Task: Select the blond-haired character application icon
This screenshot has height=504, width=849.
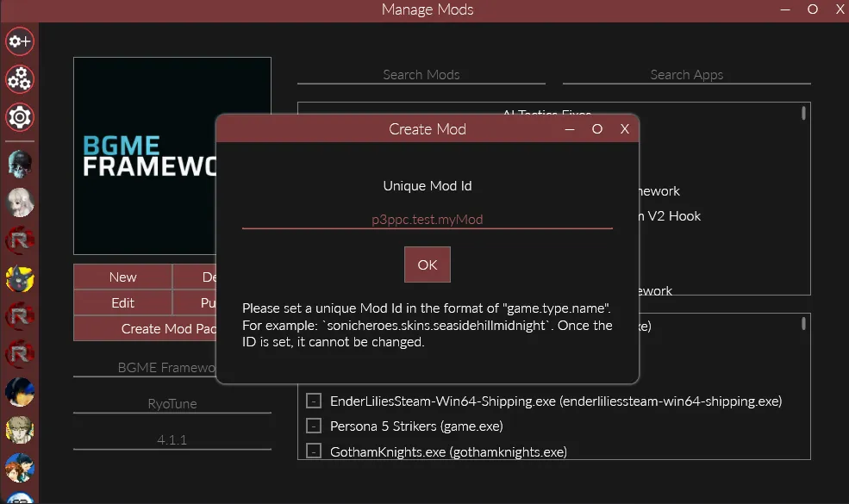Action: (20, 430)
